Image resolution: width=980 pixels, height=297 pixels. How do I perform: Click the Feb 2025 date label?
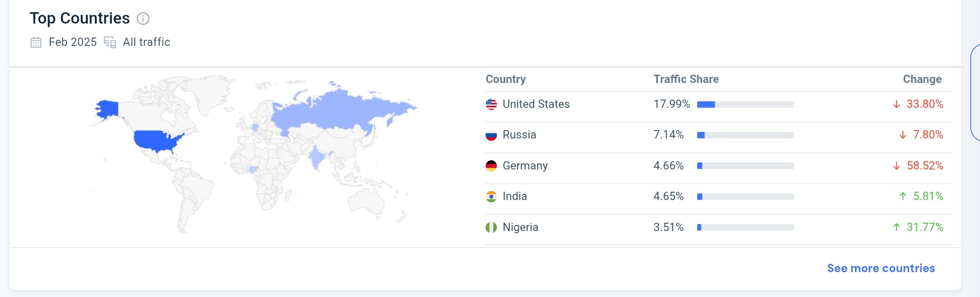tap(73, 42)
